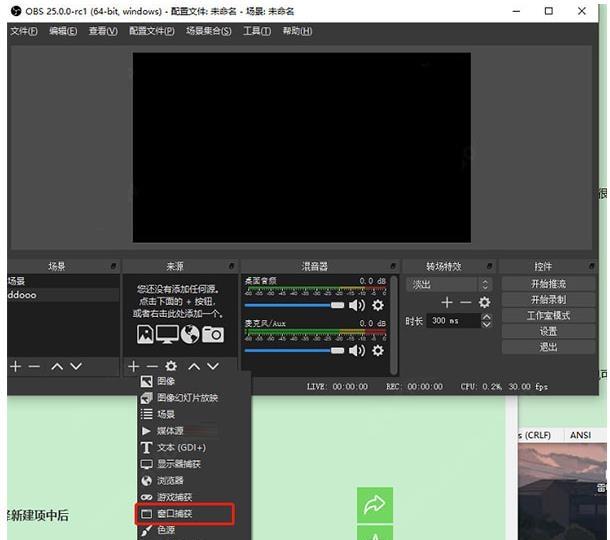This screenshot has width=610, height=540.
Task: Move source down with arrow icon
Action: point(213,366)
